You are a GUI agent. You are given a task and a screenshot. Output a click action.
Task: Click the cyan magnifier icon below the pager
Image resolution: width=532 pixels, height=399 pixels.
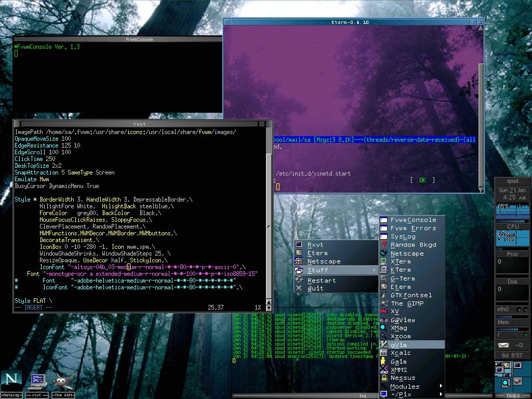coord(506,383)
